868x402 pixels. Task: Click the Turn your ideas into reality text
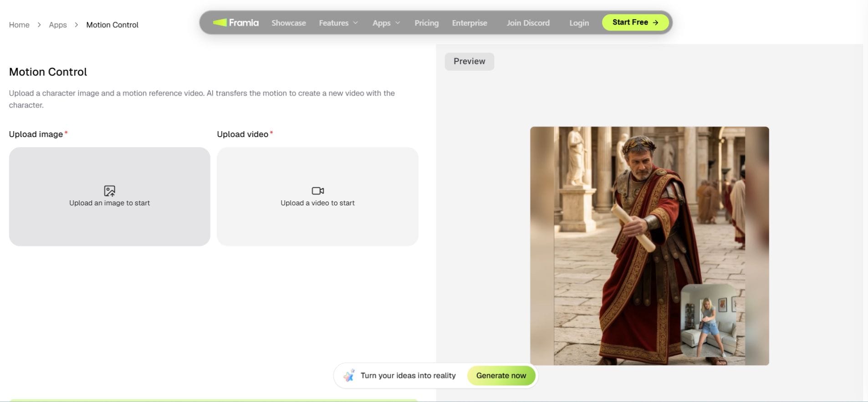(x=408, y=376)
